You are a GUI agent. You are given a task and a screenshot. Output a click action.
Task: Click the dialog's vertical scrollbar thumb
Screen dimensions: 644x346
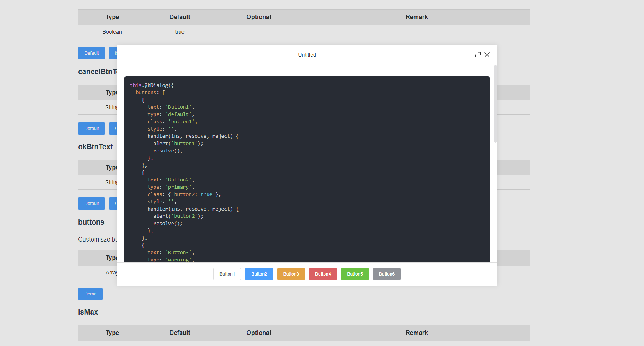pos(495,104)
